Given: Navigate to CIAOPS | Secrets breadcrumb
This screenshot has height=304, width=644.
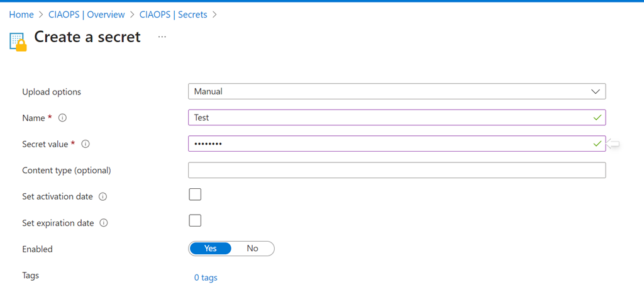Looking at the screenshot, I should tap(174, 14).
